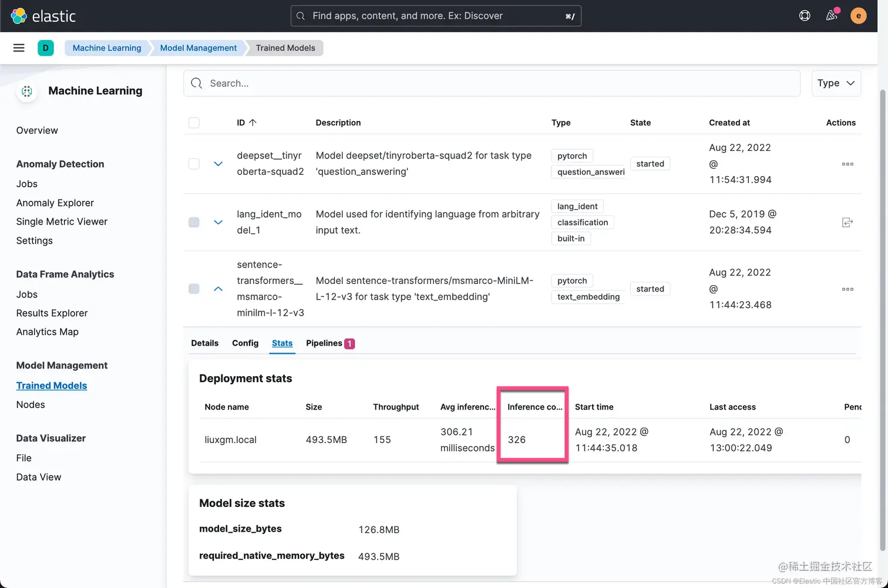Click the liuxgm.local node name cell
This screenshot has height=588, width=888.
pyautogui.click(x=231, y=440)
